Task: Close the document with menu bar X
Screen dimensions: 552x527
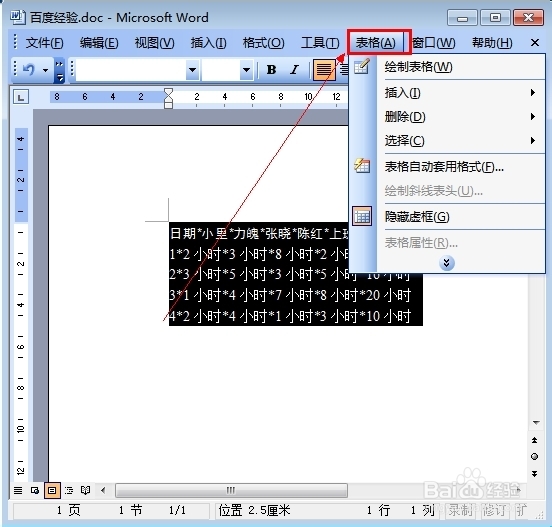Action: click(534, 43)
